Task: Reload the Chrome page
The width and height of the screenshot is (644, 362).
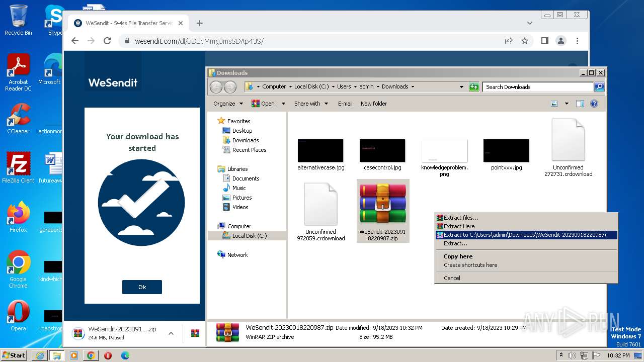Action: (x=107, y=41)
